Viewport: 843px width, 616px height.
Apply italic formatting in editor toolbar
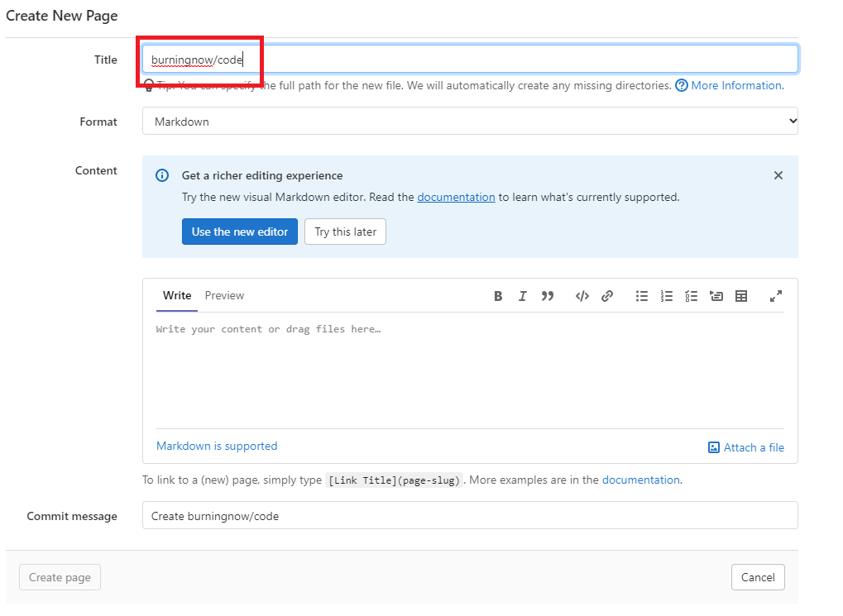(522, 296)
